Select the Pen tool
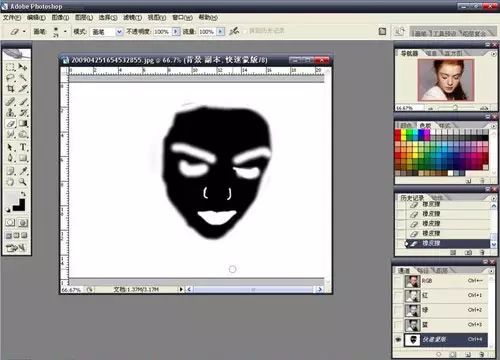The image size is (500, 360). click(10, 158)
